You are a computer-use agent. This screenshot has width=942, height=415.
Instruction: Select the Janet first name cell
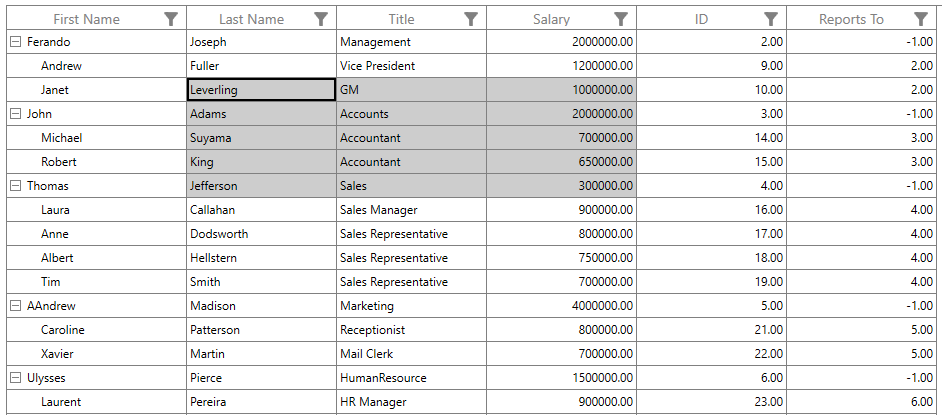(96, 89)
